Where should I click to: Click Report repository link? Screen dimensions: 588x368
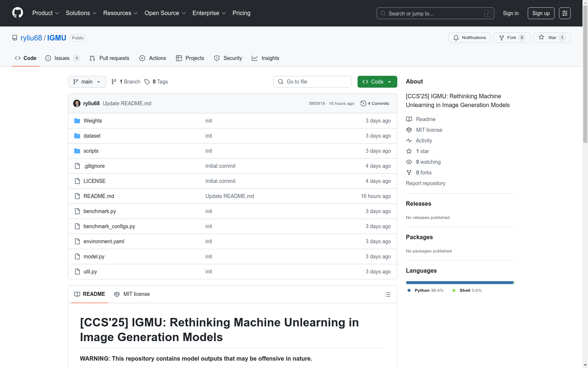pos(426,183)
